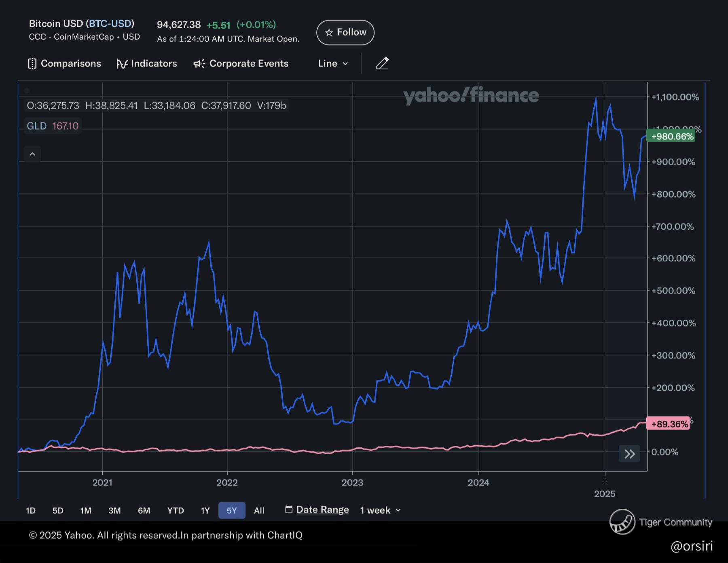Open the Comparisons tool
The width and height of the screenshot is (728, 563).
(x=64, y=63)
